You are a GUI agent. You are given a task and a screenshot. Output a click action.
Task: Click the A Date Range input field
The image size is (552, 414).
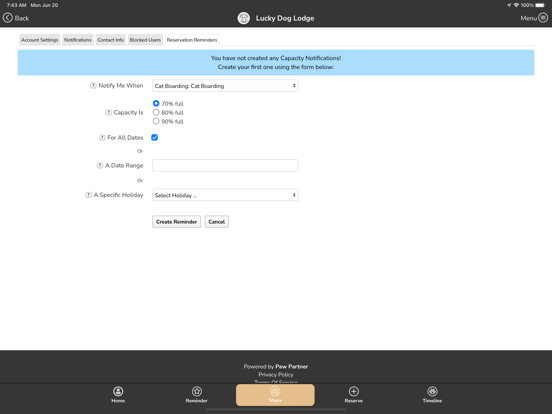pyautogui.click(x=225, y=165)
